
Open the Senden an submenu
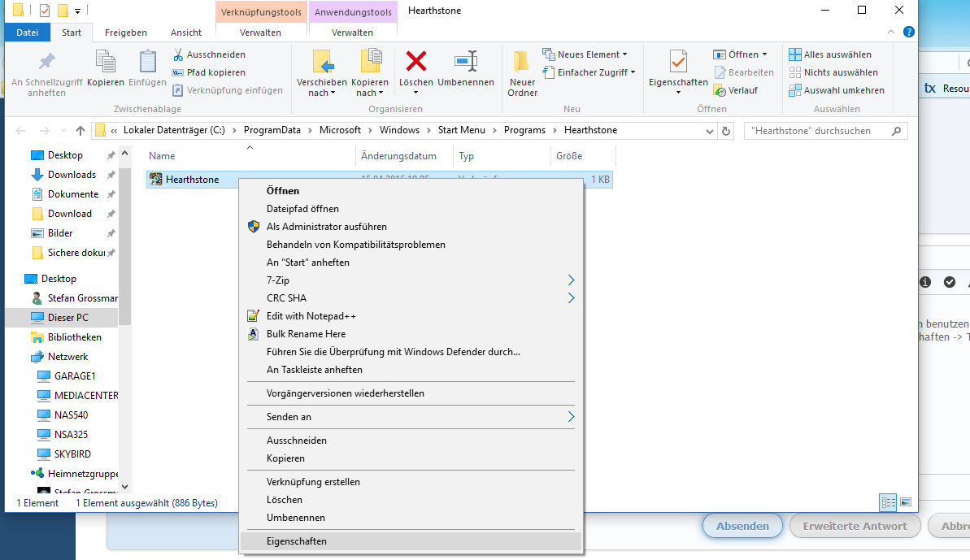411,417
